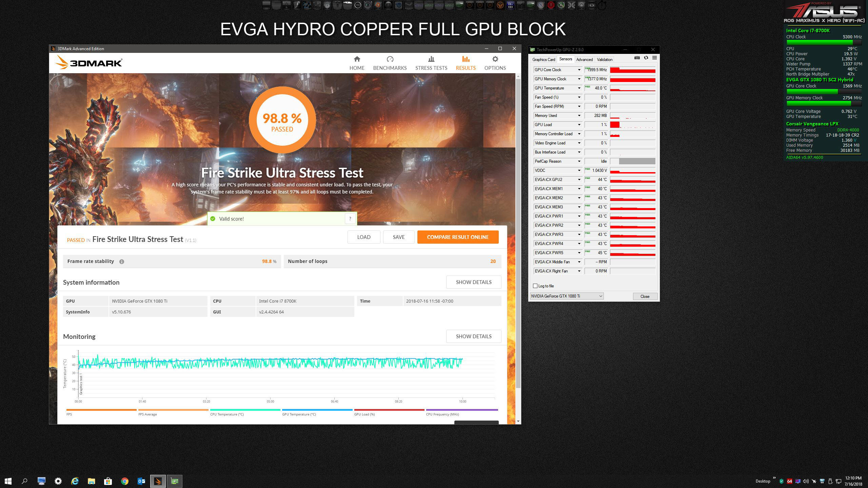
Task: Expand GPU Core Clock sensor dropdown
Action: (579, 70)
